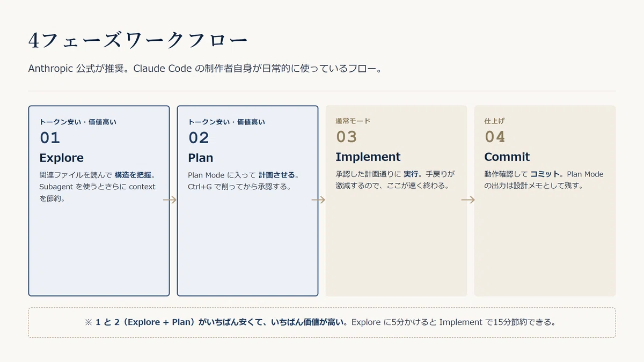Select the 02 Plan card
Image resolution: width=644 pixels, height=362 pixels.
[247, 201]
